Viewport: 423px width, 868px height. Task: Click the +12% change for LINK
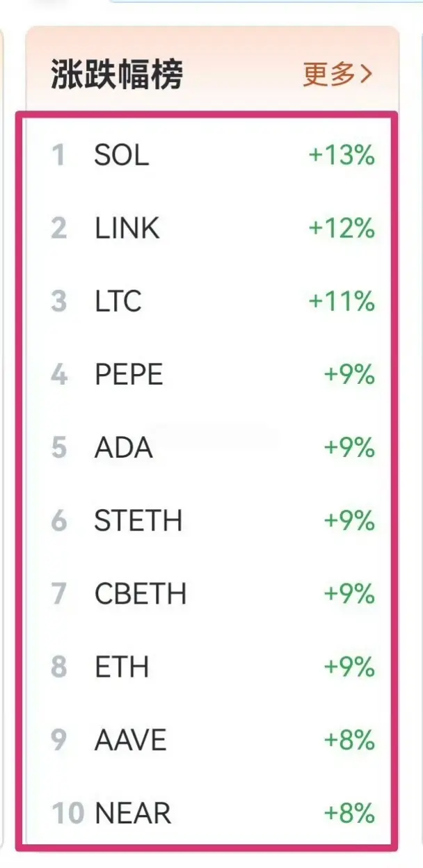[342, 228]
